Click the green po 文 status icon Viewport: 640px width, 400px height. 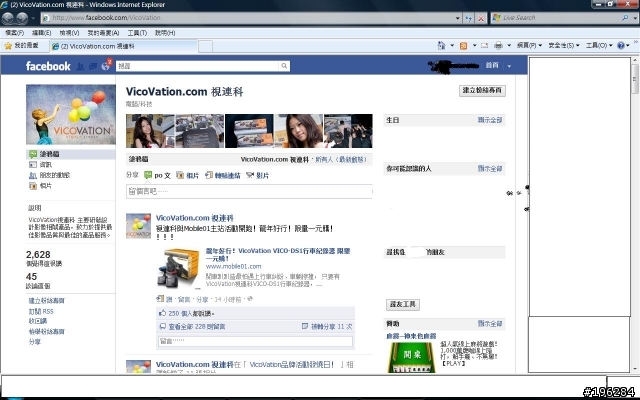click(x=148, y=175)
